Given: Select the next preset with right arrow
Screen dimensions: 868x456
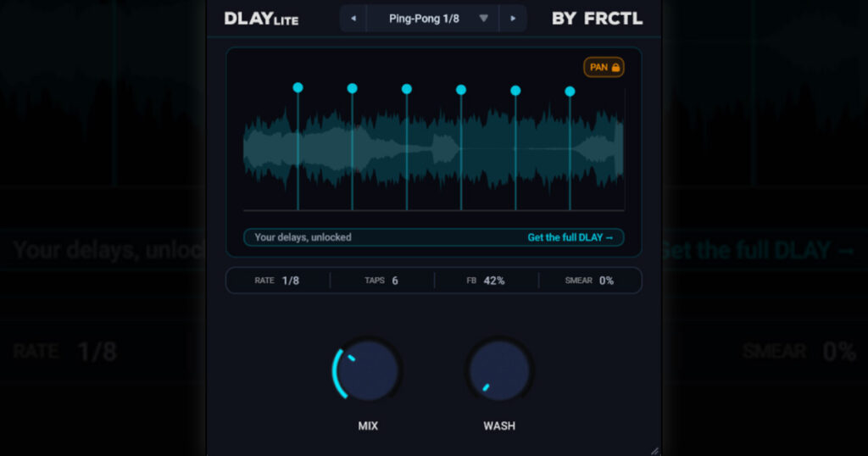Looking at the screenshot, I should 513,19.
